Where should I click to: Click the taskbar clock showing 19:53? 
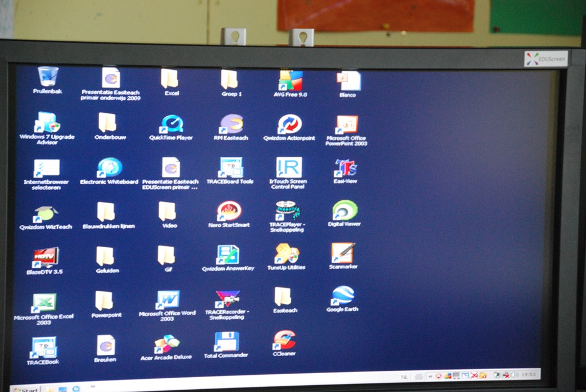pos(528,374)
